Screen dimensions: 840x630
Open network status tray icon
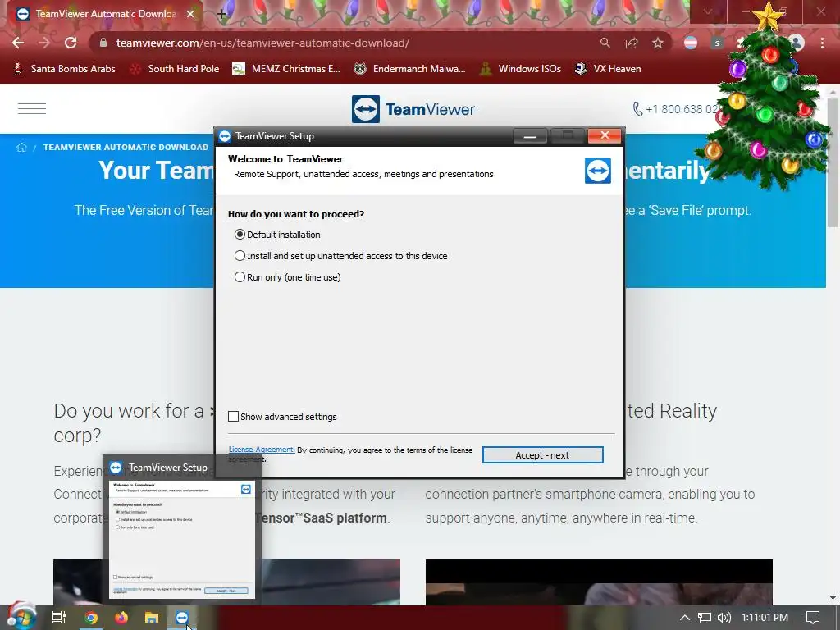pyautogui.click(x=705, y=618)
